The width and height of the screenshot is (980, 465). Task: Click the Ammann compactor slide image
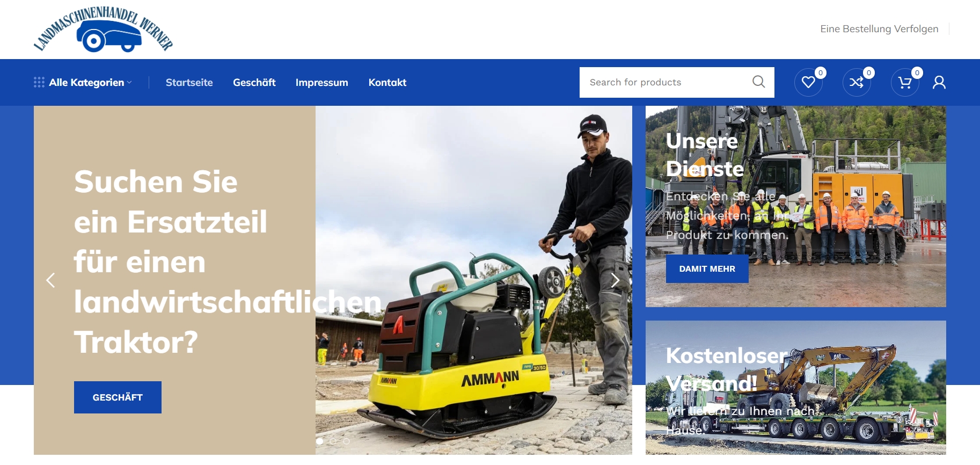pos(474,280)
